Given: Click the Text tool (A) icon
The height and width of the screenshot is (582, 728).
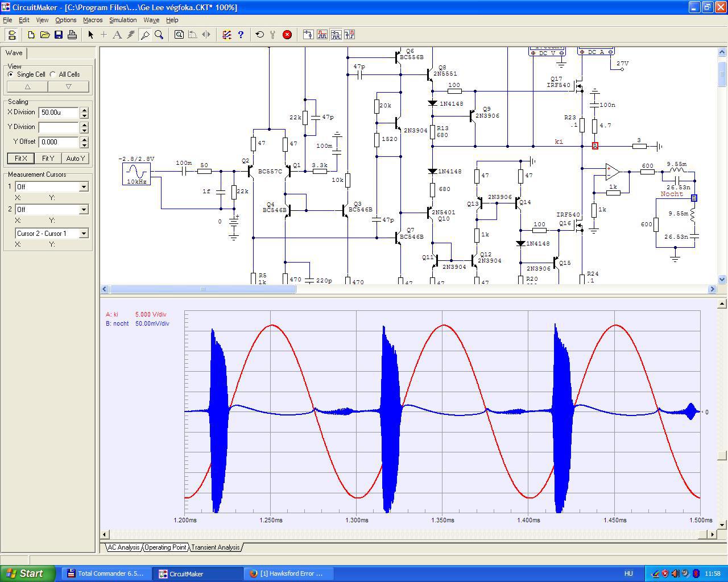Looking at the screenshot, I should 117,35.
